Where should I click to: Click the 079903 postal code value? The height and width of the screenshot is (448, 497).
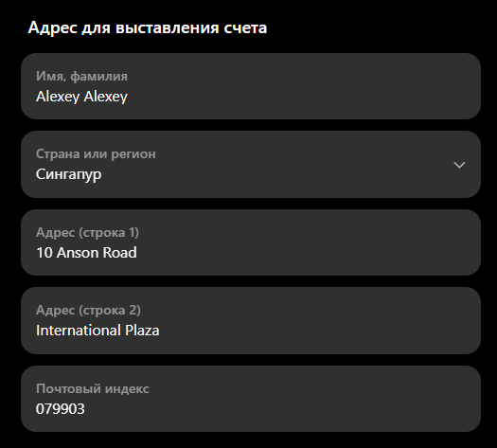coord(61,409)
